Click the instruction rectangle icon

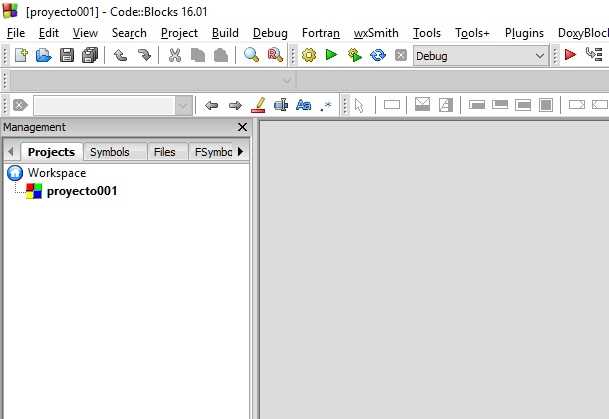392,105
